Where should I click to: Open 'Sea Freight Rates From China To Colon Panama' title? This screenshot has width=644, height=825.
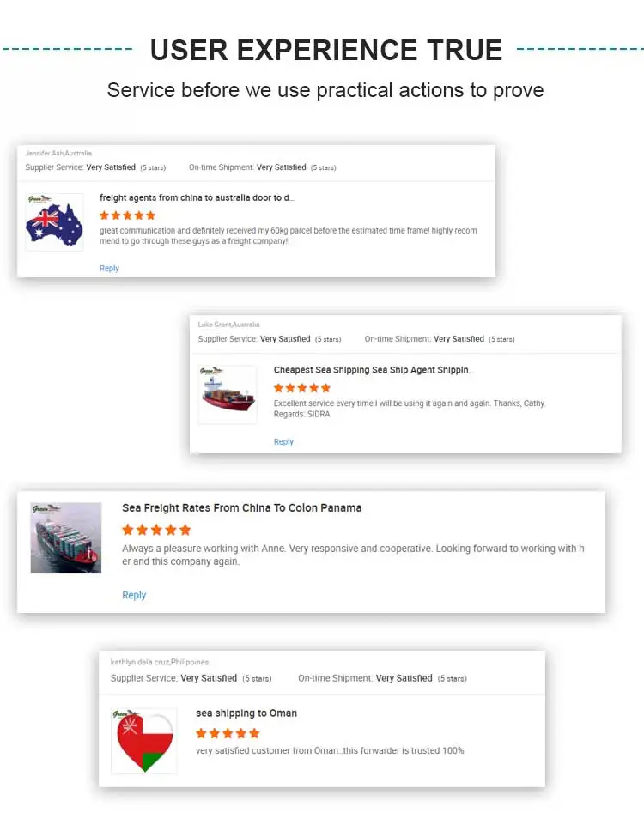pos(241,508)
